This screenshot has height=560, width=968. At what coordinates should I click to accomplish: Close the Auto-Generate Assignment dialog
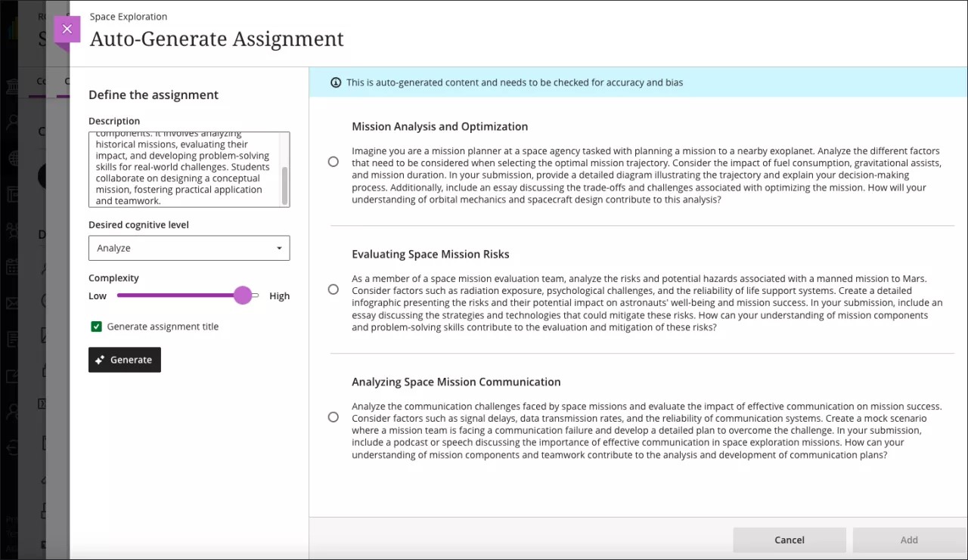(x=67, y=29)
